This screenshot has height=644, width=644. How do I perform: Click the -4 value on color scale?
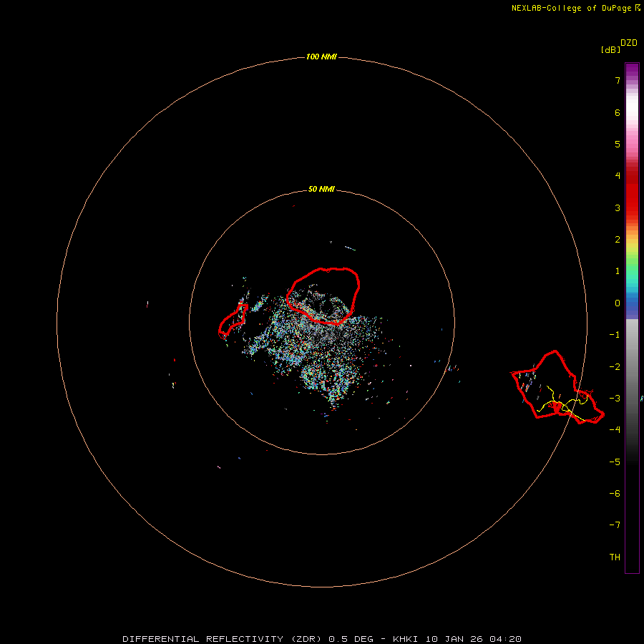615,429
